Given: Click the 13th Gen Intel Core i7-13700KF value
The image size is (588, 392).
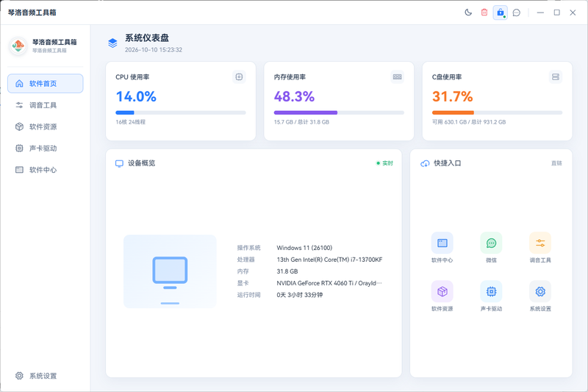Looking at the screenshot, I should tap(329, 260).
